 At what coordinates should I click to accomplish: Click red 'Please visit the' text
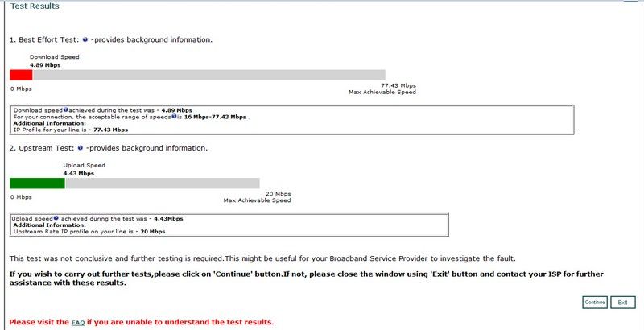point(39,322)
